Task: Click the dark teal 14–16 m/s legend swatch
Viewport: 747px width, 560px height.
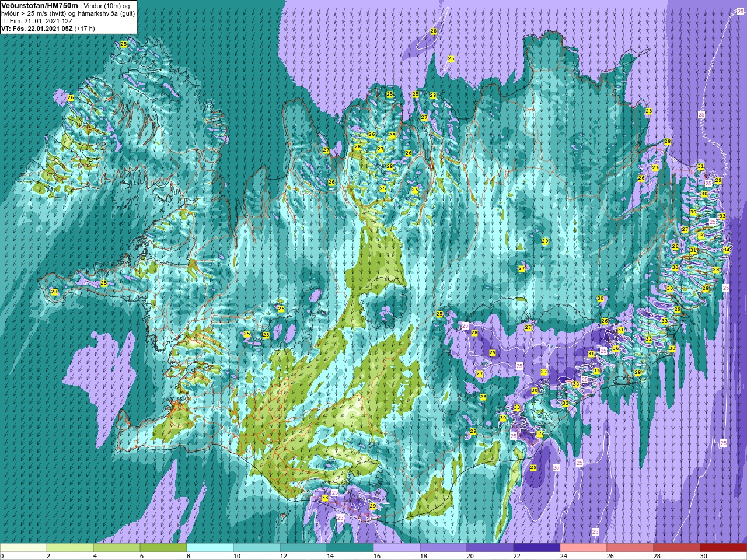Action: click(350, 547)
